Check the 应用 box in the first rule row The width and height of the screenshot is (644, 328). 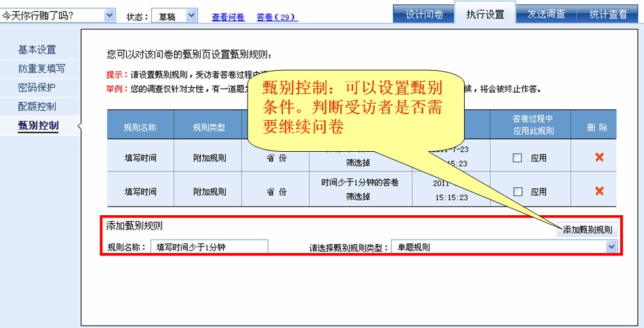[518, 158]
